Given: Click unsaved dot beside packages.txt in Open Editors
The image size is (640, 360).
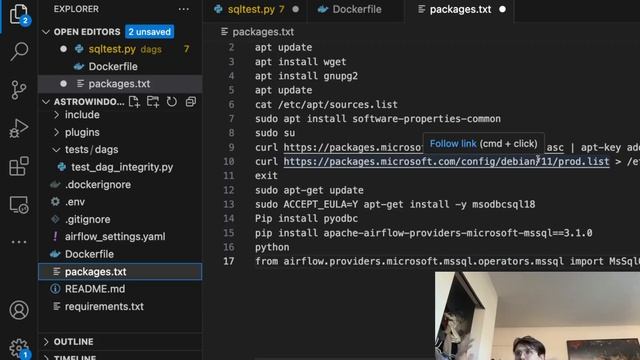Looking at the screenshot, I should point(63,84).
